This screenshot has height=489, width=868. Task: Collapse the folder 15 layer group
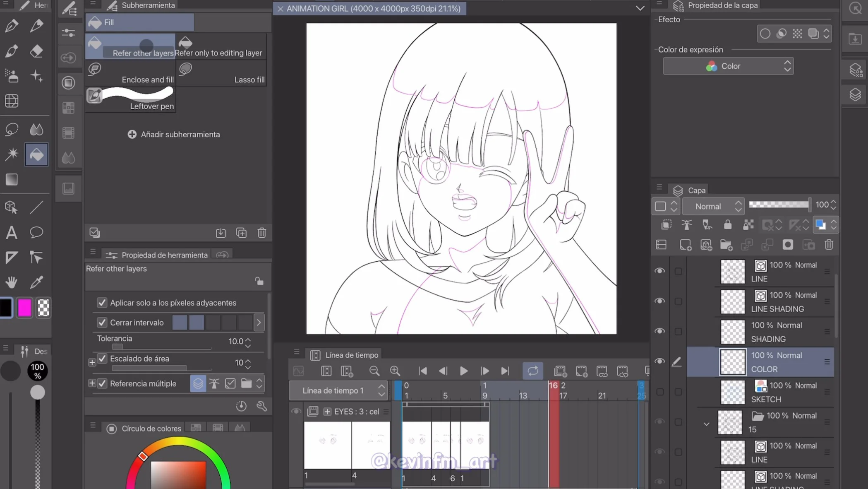pos(707,424)
